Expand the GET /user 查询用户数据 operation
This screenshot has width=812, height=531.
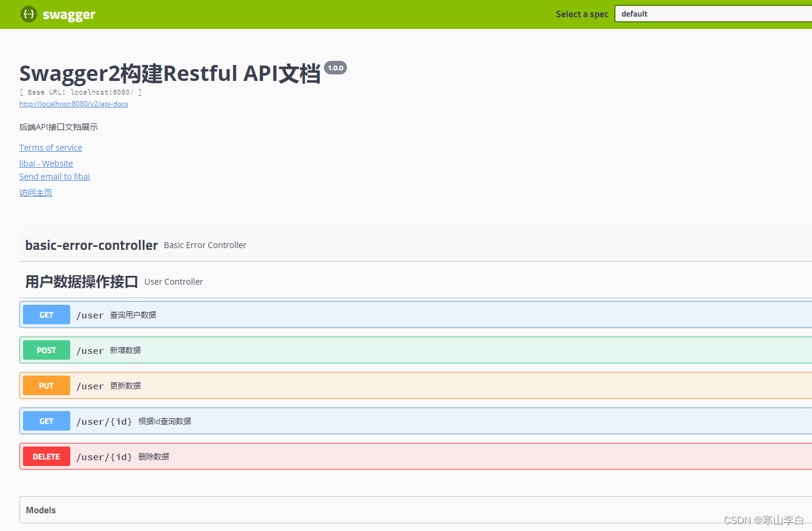416,315
